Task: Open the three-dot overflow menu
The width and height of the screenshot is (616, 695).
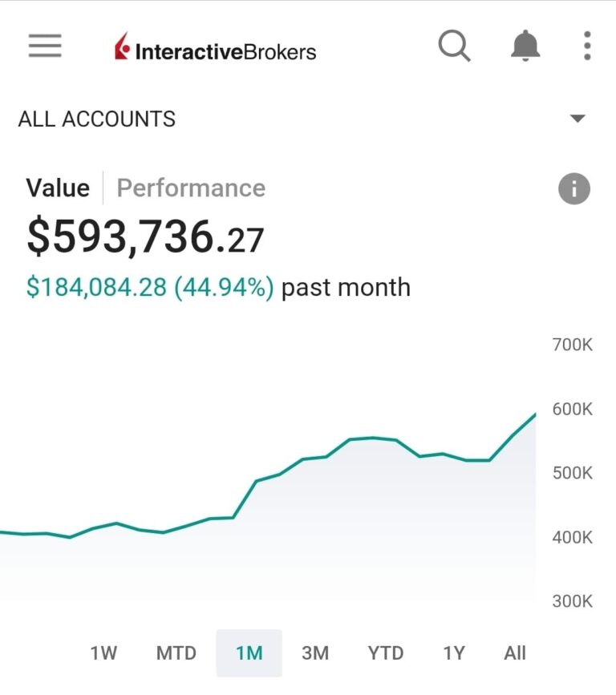Action: pyautogui.click(x=587, y=46)
